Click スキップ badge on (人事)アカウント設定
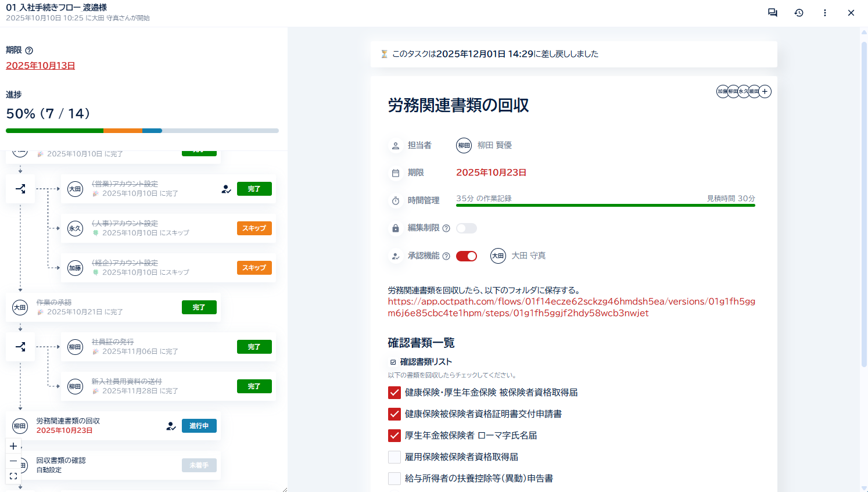Screen dimensions: 868x492 254,228
